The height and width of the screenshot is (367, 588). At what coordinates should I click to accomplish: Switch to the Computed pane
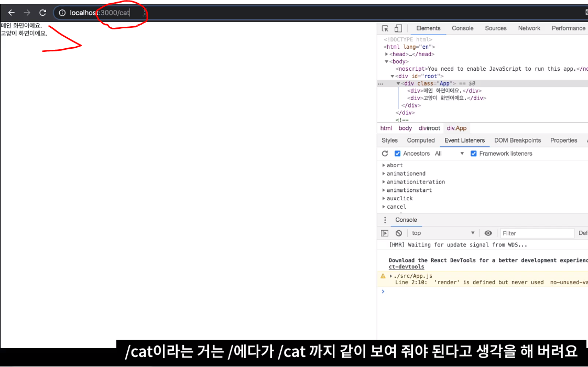click(x=421, y=141)
